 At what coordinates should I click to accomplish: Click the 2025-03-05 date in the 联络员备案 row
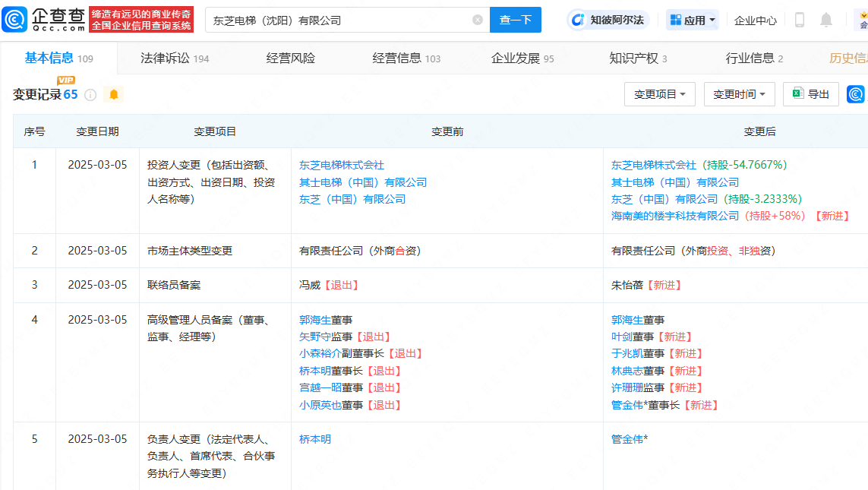coord(97,285)
